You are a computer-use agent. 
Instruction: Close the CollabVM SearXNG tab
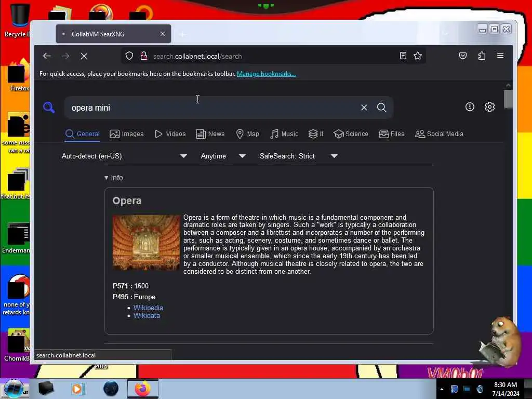pos(163,34)
